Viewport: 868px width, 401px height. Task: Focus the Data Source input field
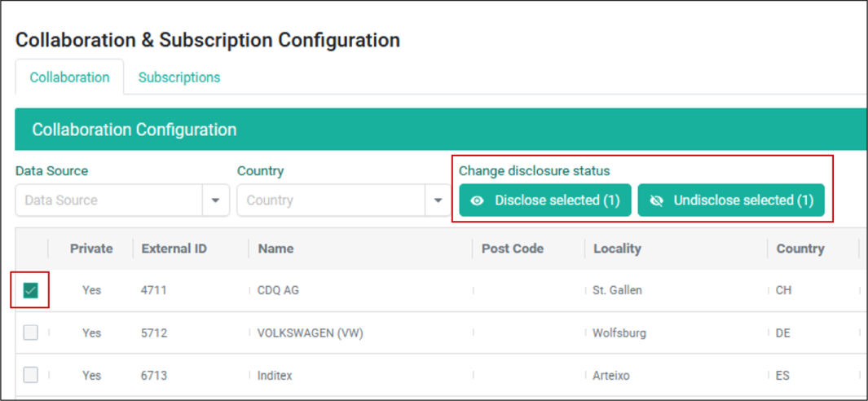(109, 200)
